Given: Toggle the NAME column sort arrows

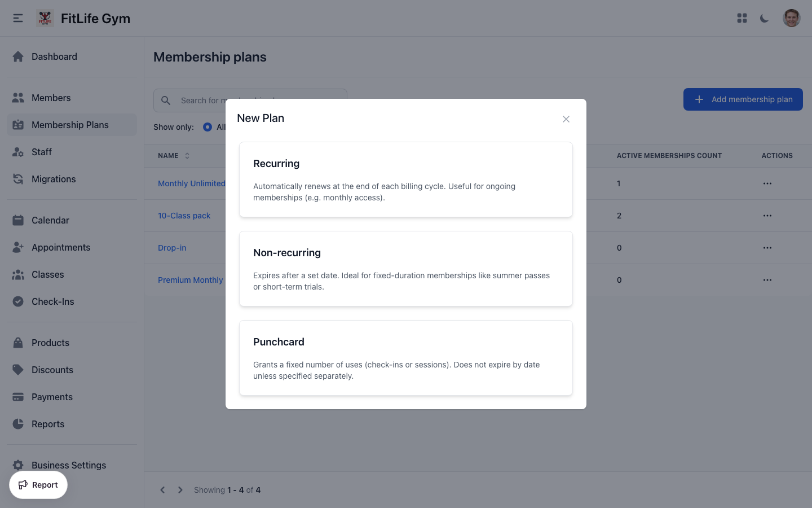Looking at the screenshot, I should [x=186, y=155].
